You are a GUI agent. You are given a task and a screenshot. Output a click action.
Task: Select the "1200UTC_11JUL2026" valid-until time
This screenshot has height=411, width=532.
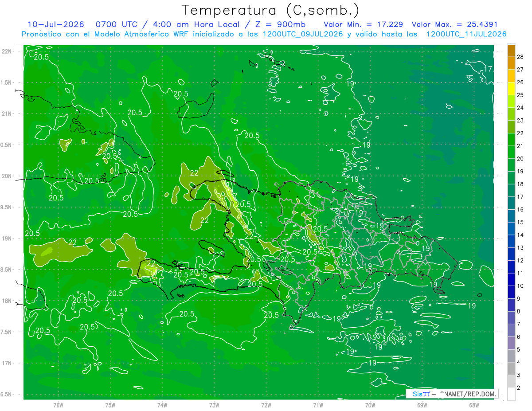[x=466, y=34]
